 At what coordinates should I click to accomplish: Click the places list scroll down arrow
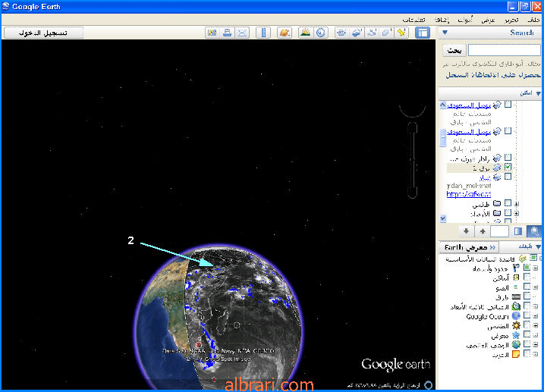click(442, 218)
